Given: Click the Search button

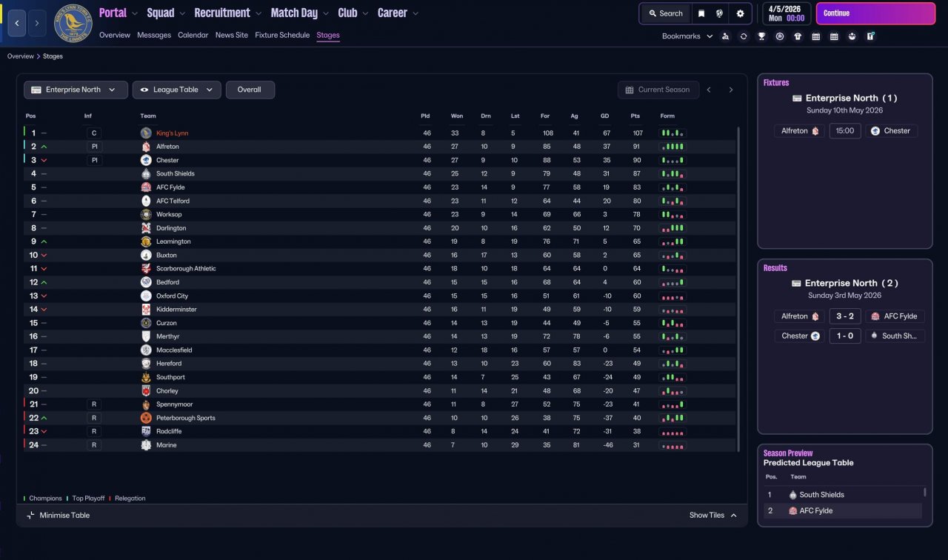Looking at the screenshot, I should 665,13.
